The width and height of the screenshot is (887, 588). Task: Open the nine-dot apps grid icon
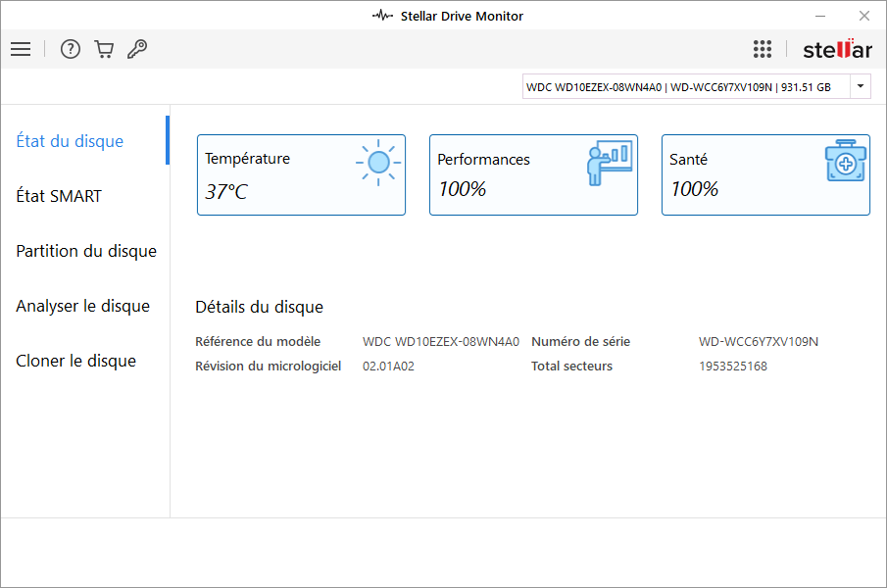pyautogui.click(x=763, y=49)
